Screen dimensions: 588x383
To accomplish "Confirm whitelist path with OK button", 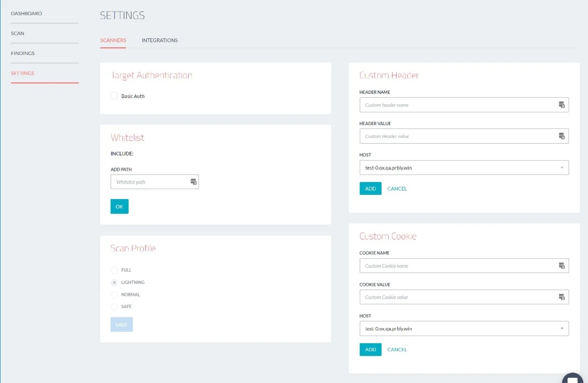I will point(119,206).
